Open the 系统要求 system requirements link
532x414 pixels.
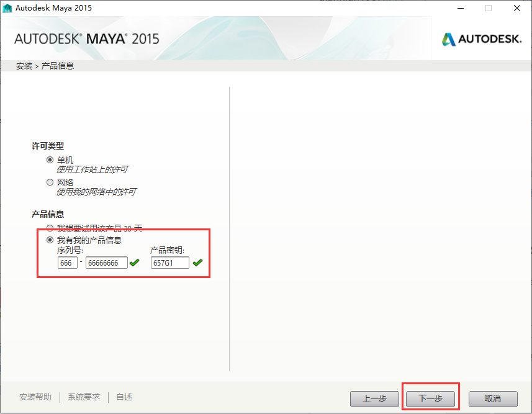click(x=84, y=397)
